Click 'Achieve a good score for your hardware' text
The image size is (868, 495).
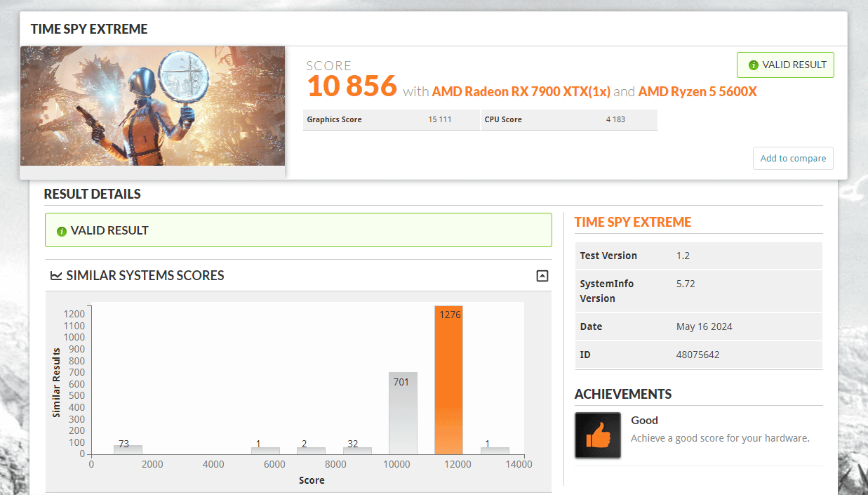pyautogui.click(x=720, y=438)
